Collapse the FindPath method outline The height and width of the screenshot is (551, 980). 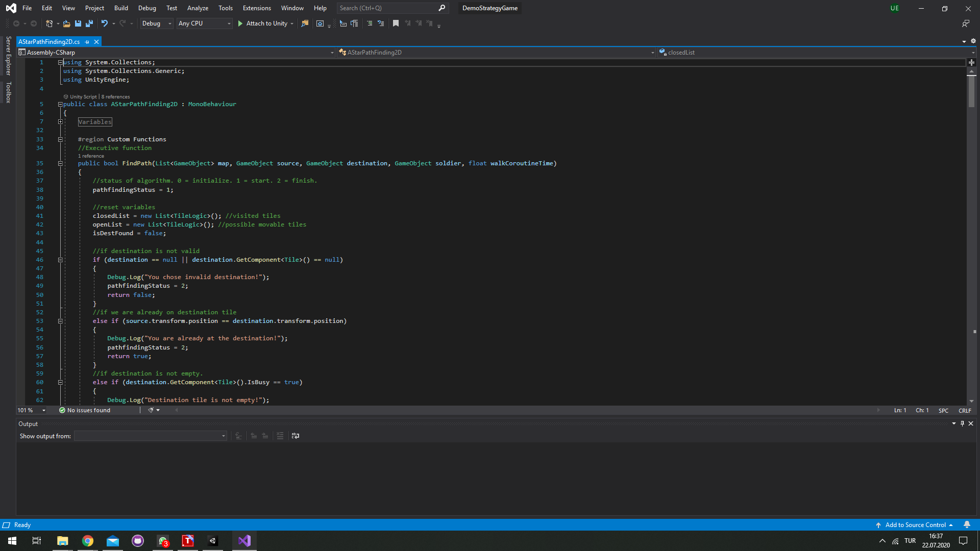coord(60,163)
